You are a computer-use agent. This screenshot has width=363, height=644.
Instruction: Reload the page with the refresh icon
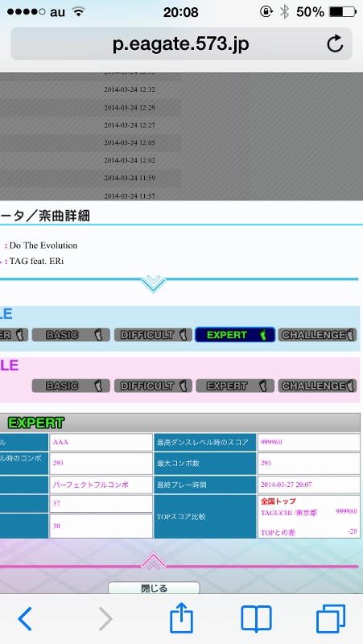click(335, 44)
